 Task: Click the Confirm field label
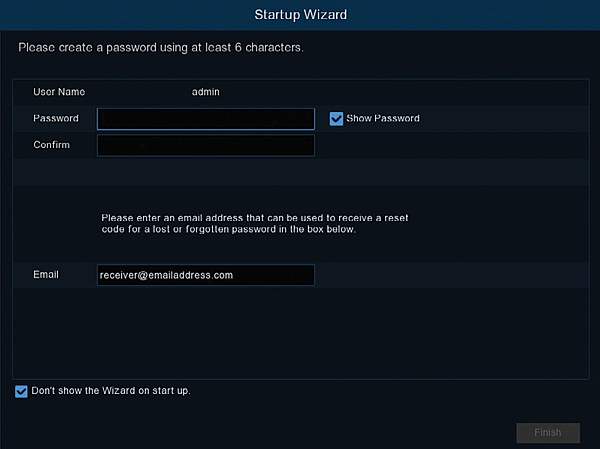[x=53, y=145]
